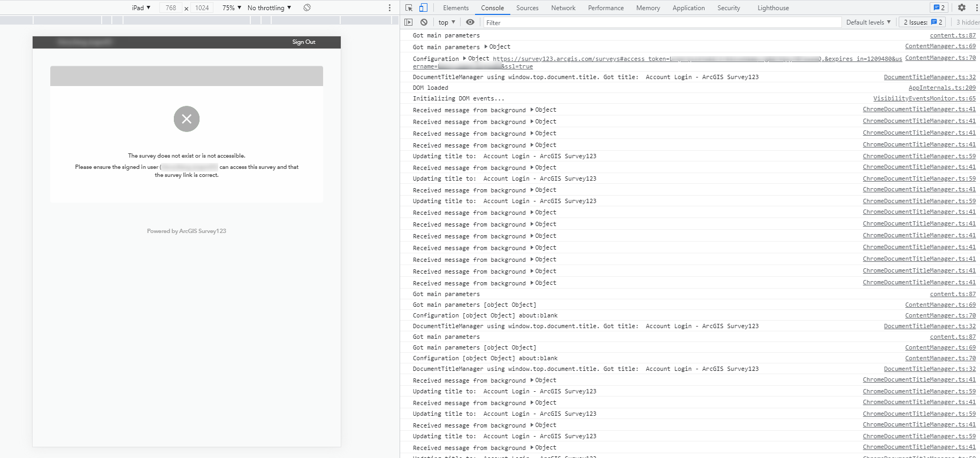
Task: Open the 75% zoom dropdown
Action: 232,7
